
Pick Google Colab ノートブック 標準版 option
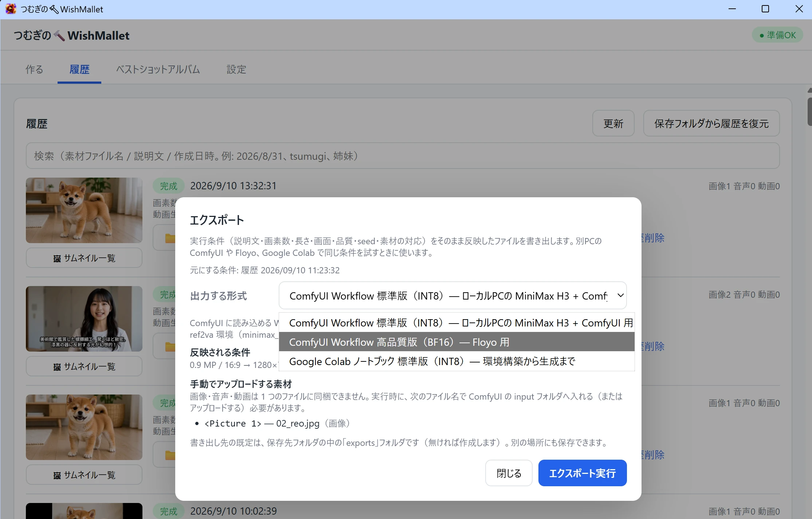pyautogui.click(x=456, y=361)
